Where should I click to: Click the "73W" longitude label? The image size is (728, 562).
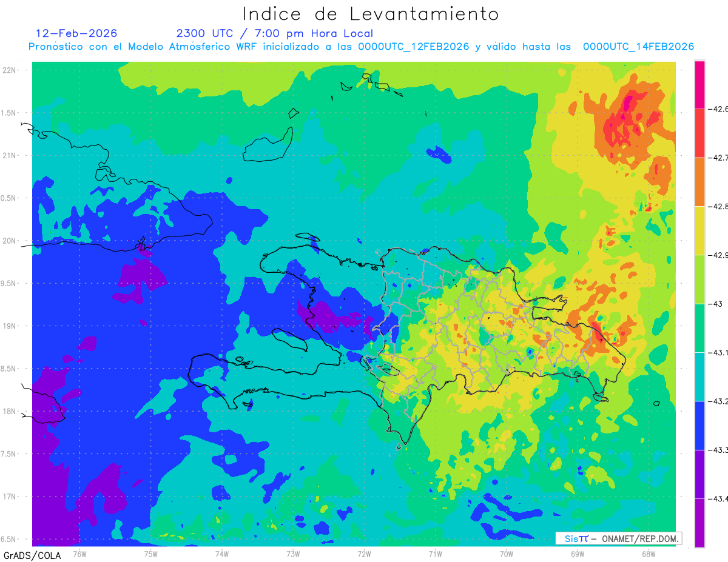[x=293, y=554]
